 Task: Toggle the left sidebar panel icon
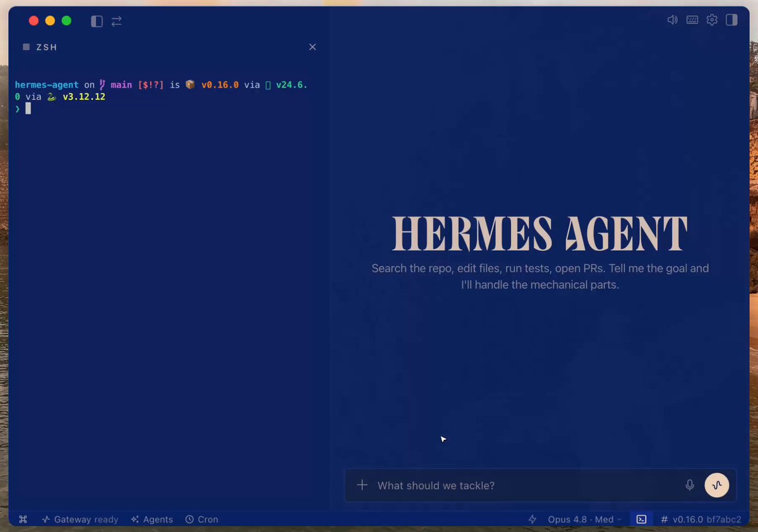click(97, 21)
